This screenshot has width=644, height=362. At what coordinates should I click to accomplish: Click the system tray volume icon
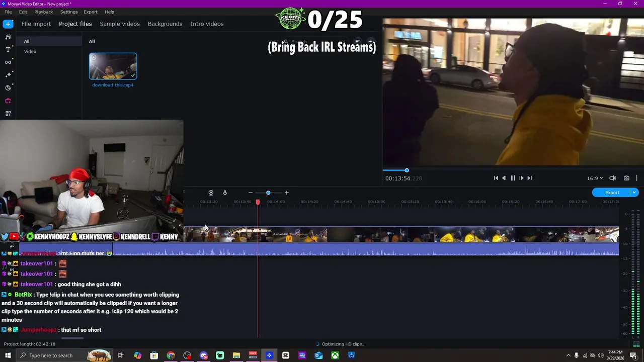[x=601, y=355]
